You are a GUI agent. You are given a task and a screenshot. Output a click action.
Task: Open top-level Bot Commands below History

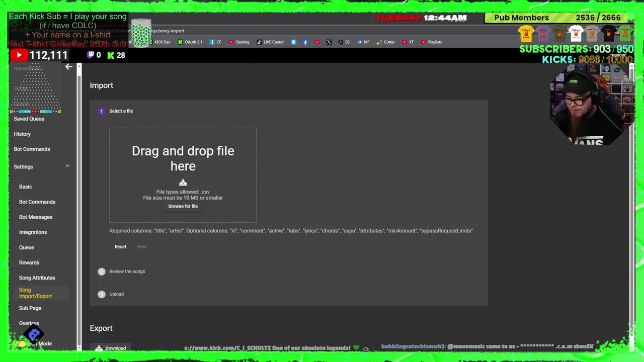[x=32, y=149]
